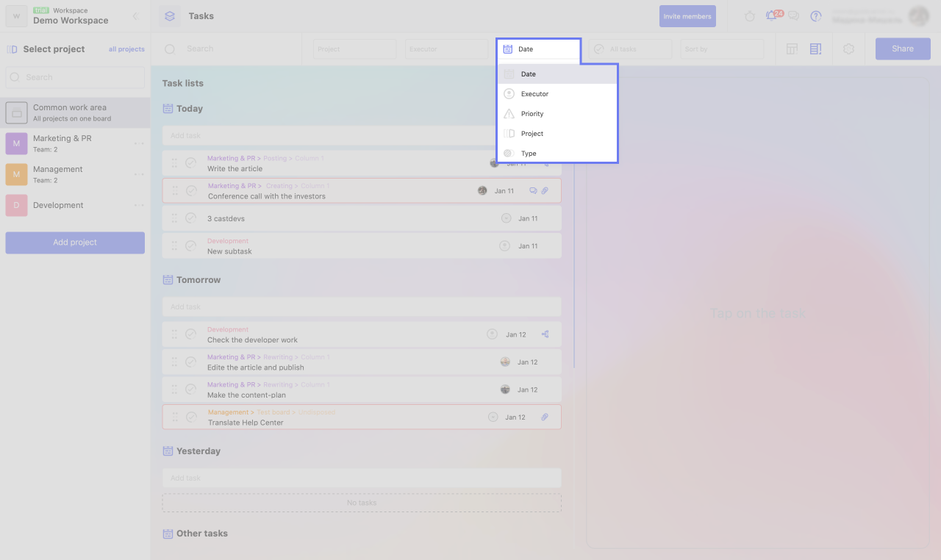This screenshot has height=560, width=941.
Task: Click the Invite members button
Action: [687, 16]
